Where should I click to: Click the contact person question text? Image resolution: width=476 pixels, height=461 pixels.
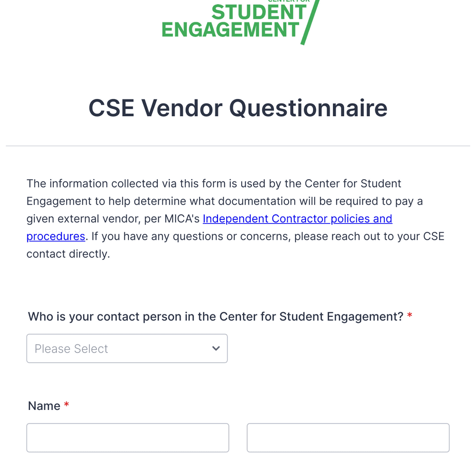[x=214, y=316]
